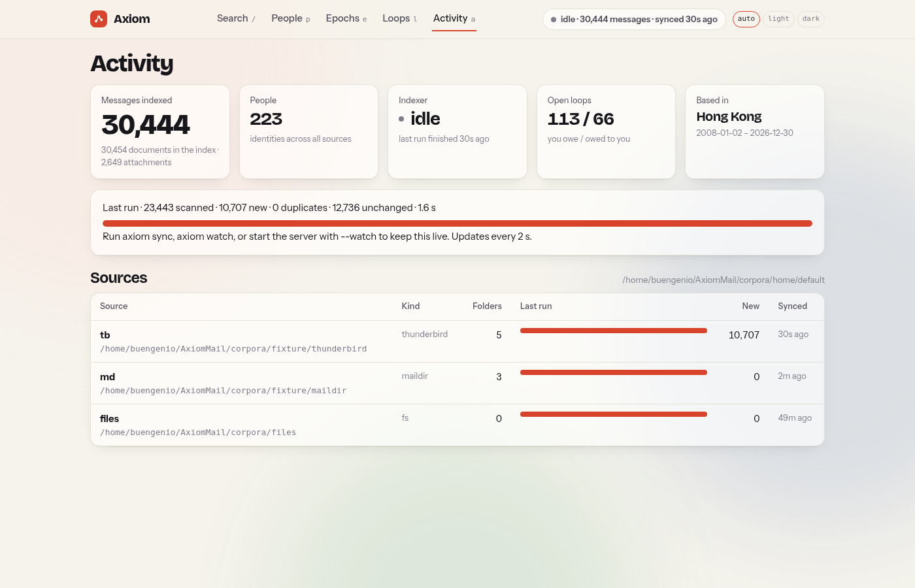Switch to the Epochs tab
The image size is (915, 588).
pyautogui.click(x=346, y=18)
